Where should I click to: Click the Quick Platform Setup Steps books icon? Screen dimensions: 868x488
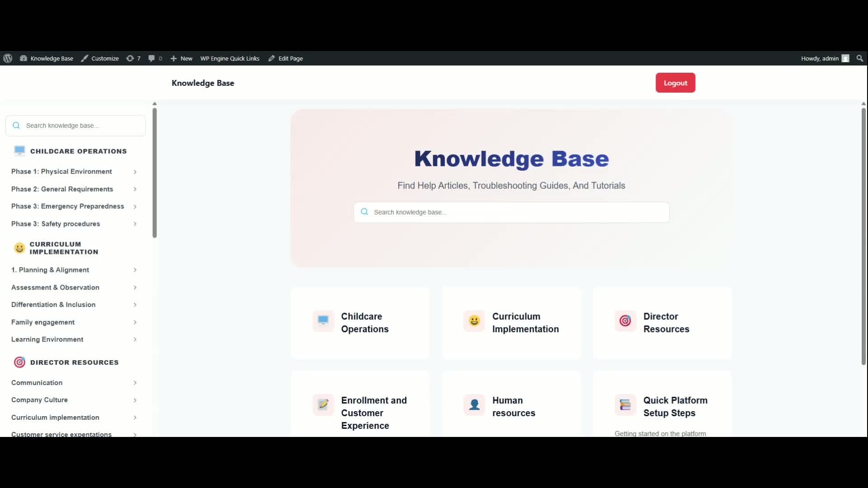[x=625, y=404]
